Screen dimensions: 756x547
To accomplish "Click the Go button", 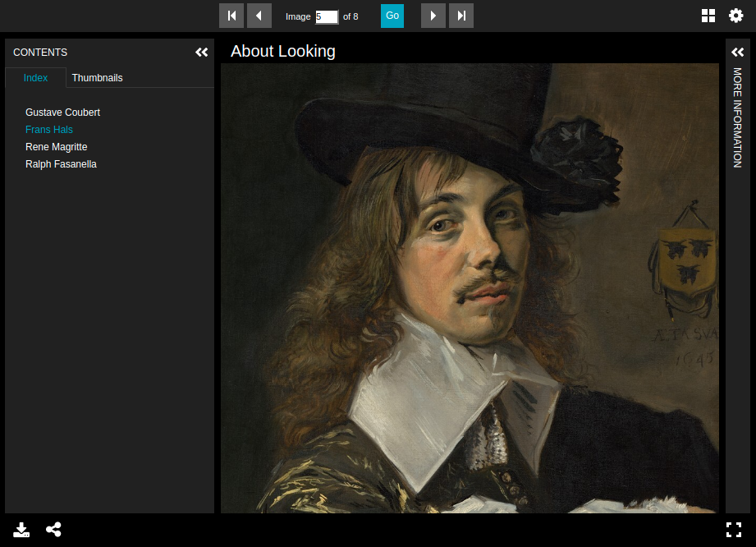I will click(392, 16).
